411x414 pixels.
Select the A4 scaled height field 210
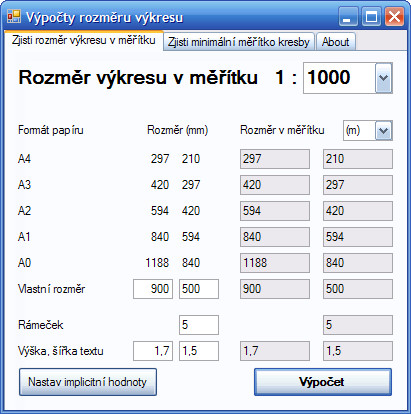(358, 159)
